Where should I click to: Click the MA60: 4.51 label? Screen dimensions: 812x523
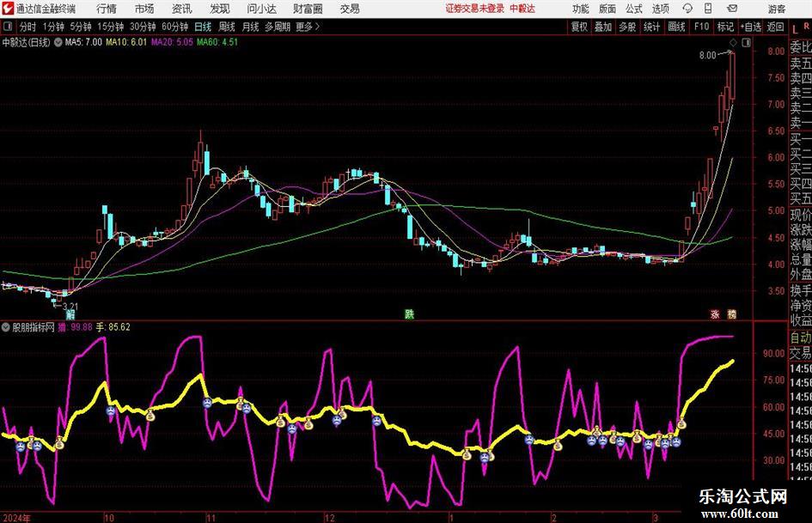(x=217, y=42)
